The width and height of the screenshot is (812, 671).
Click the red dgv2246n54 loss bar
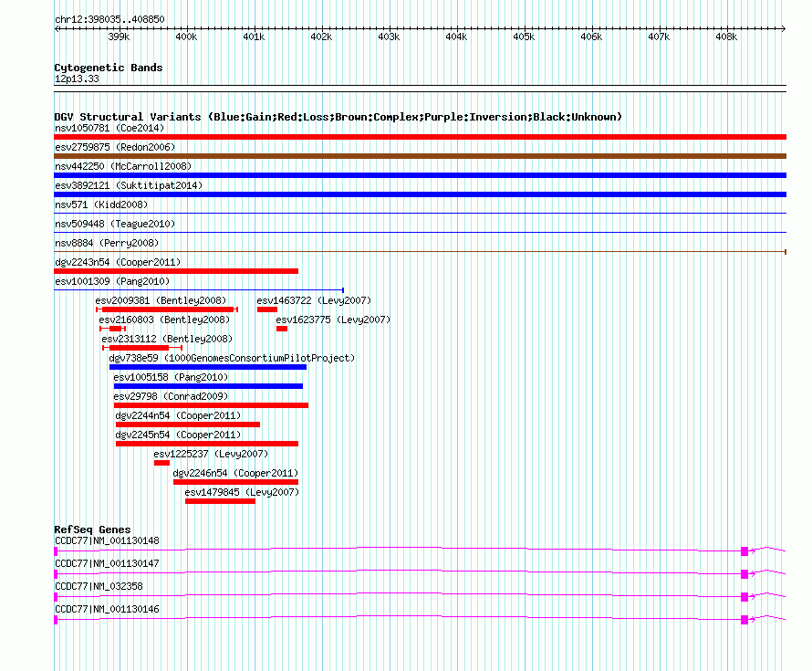tap(235, 482)
